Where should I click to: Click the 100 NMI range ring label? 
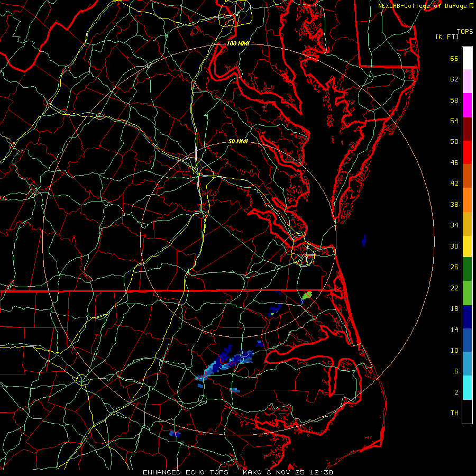[x=238, y=43]
